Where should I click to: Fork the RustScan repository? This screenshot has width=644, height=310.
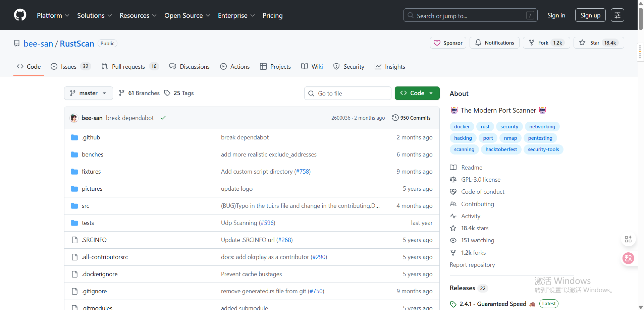546,43
